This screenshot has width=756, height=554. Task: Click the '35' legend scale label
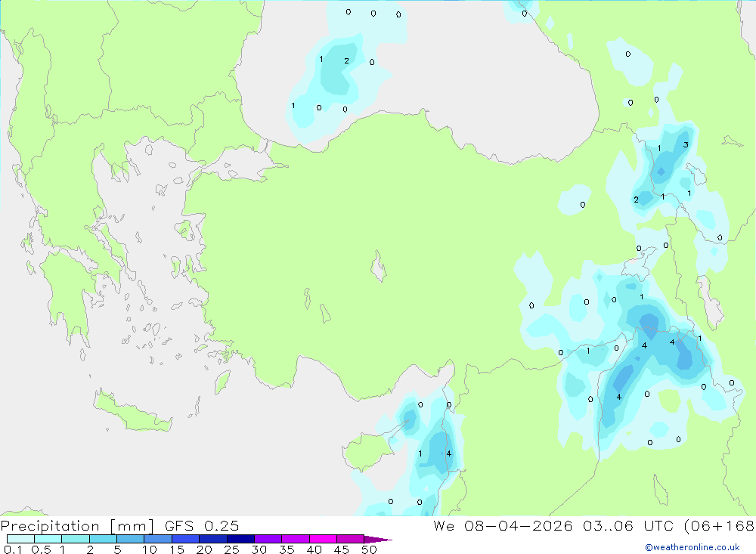[287, 549]
